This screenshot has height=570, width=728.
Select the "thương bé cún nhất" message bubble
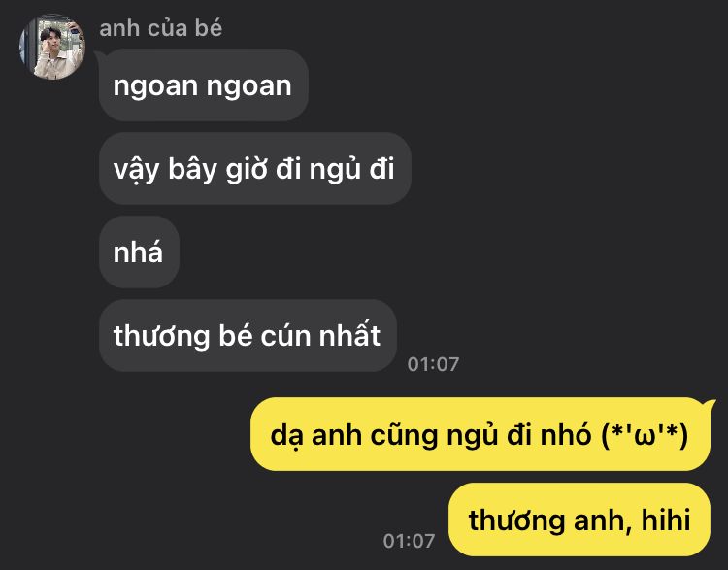click(x=248, y=335)
